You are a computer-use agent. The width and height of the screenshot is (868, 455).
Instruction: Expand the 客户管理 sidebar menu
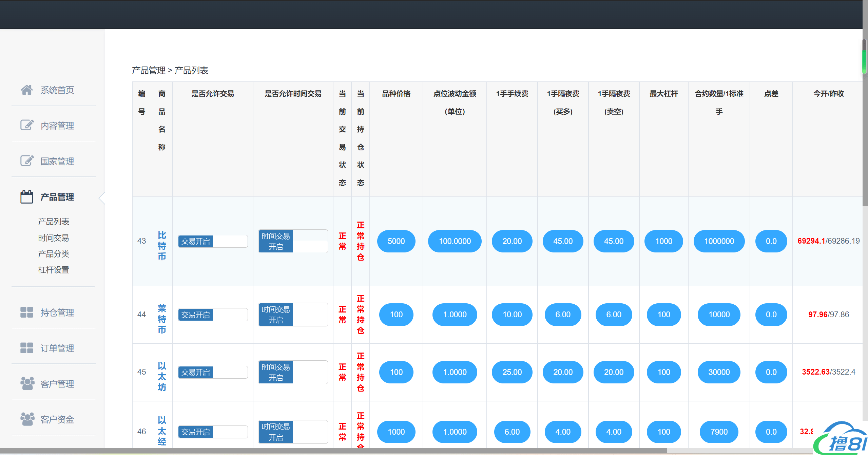pyautogui.click(x=57, y=384)
